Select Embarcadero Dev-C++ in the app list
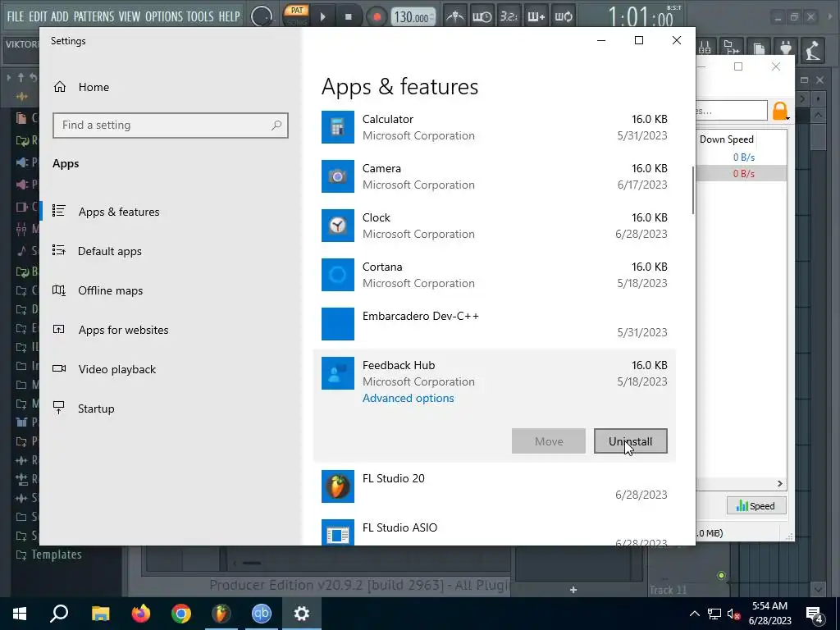Viewport: 840px width, 630px height. 495,324
